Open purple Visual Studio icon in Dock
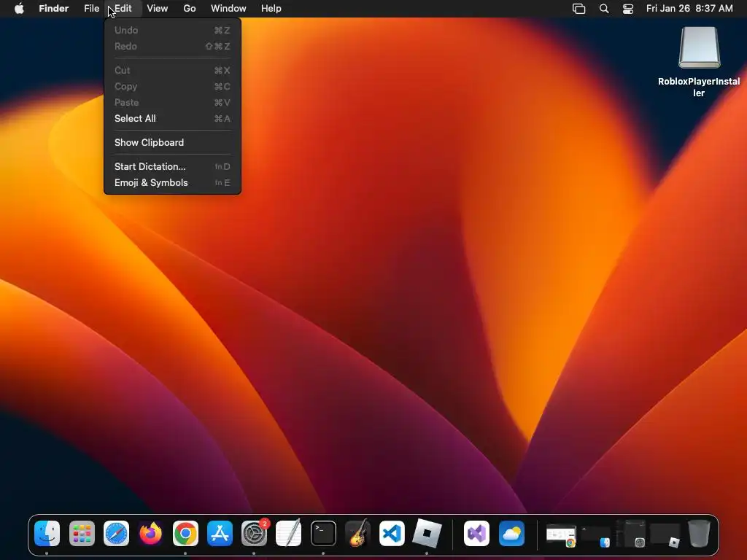The image size is (747, 560). click(476, 533)
